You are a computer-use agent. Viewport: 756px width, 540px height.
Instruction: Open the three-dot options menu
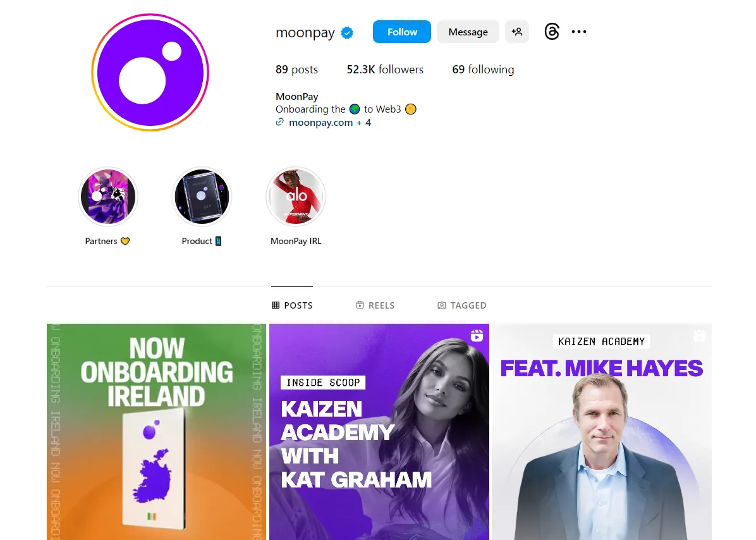coord(578,32)
